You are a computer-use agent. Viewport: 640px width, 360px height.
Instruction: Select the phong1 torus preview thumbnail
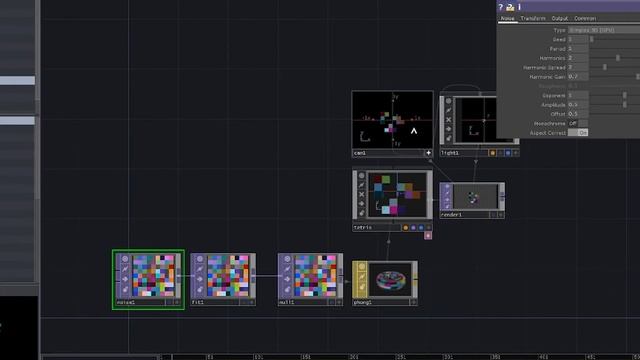pyautogui.click(x=390, y=280)
